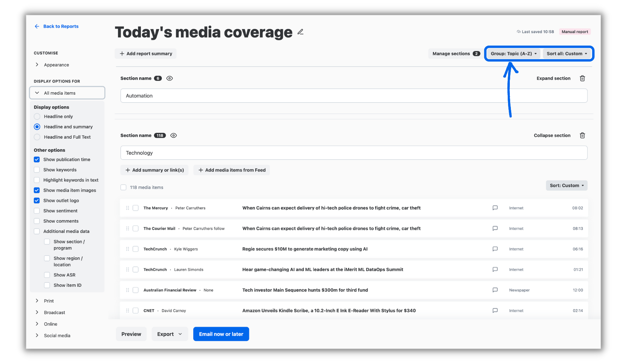
Task: Delete the Technology section using trash icon
Action: point(582,135)
